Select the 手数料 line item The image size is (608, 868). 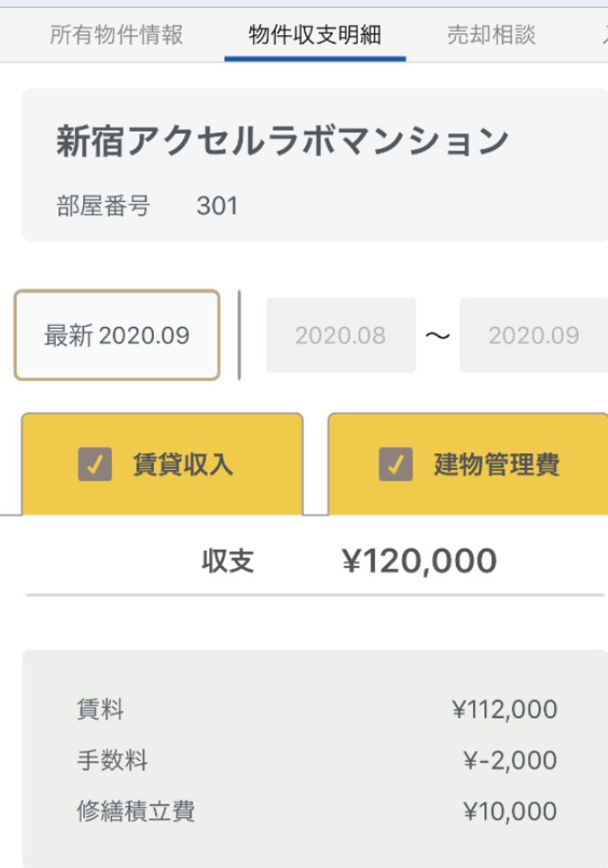click(113, 760)
